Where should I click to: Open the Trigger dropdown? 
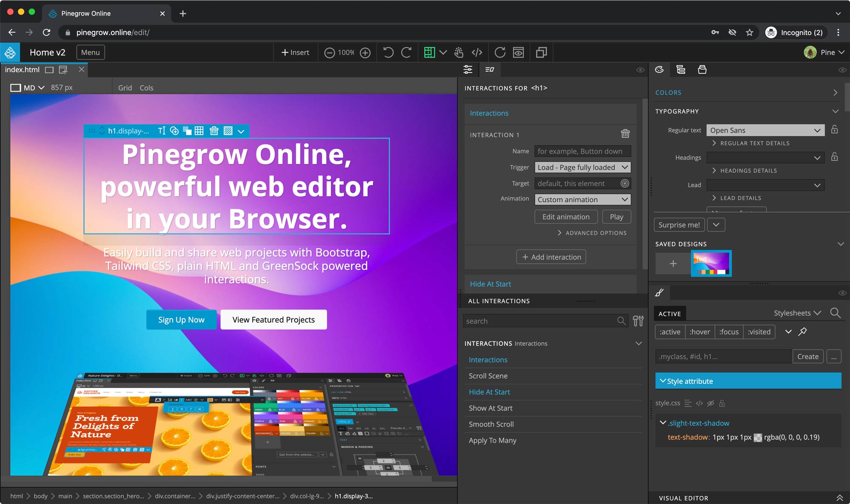(x=582, y=167)
